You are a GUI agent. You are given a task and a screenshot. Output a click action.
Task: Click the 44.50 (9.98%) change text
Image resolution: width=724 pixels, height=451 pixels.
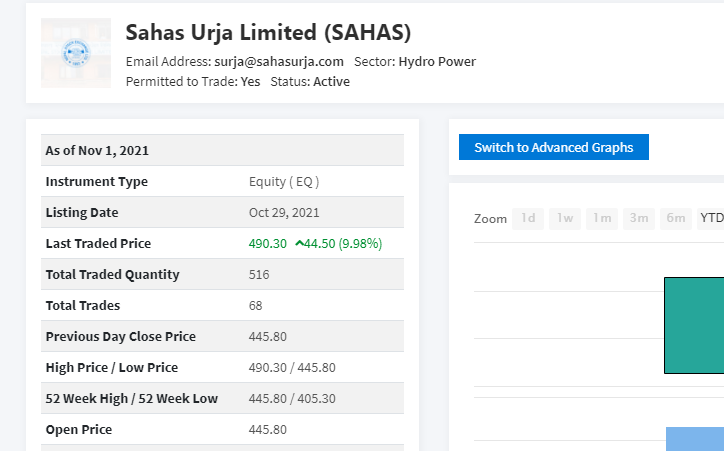click(343, 243)
